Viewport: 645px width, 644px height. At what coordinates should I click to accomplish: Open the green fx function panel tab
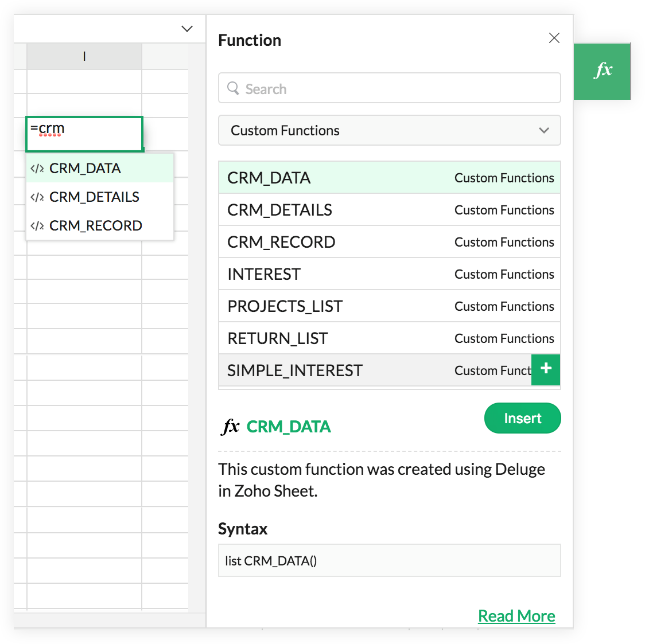click(602, 71)
